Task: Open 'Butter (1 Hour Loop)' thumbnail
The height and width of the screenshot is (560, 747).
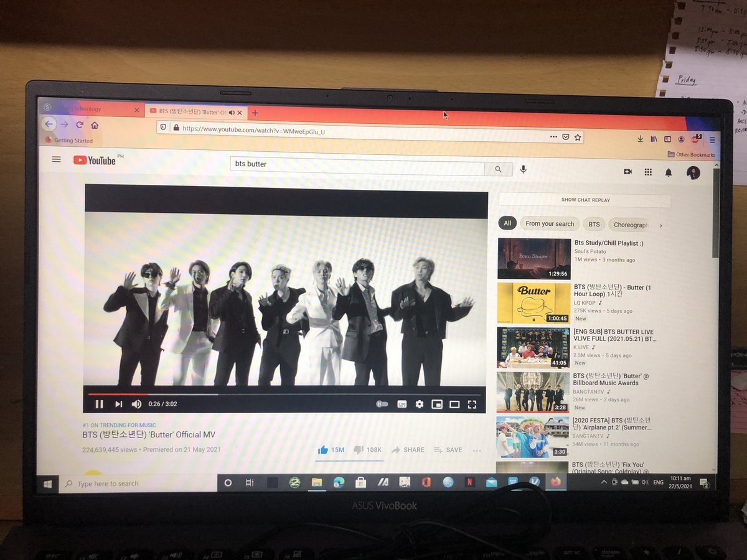Action: point(533,302)
